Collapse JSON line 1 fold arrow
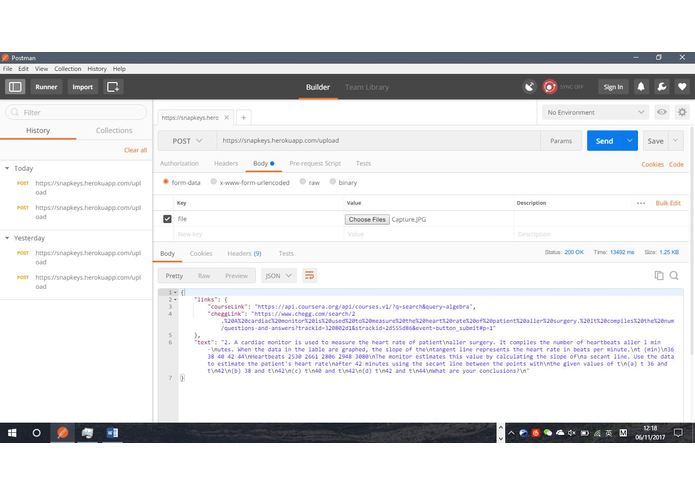The width and height of the screenshot is (695, 494). (176, 292)
